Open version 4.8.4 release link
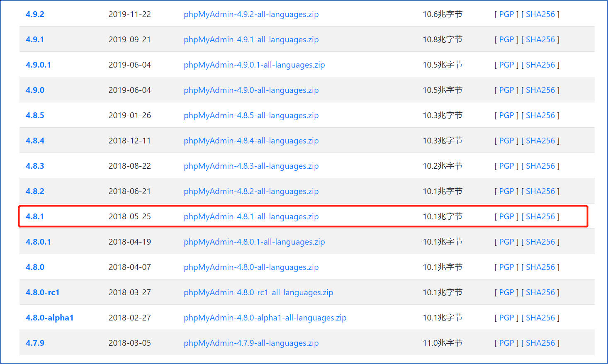This screenshot has height=364, width=608. pos(35,141)
